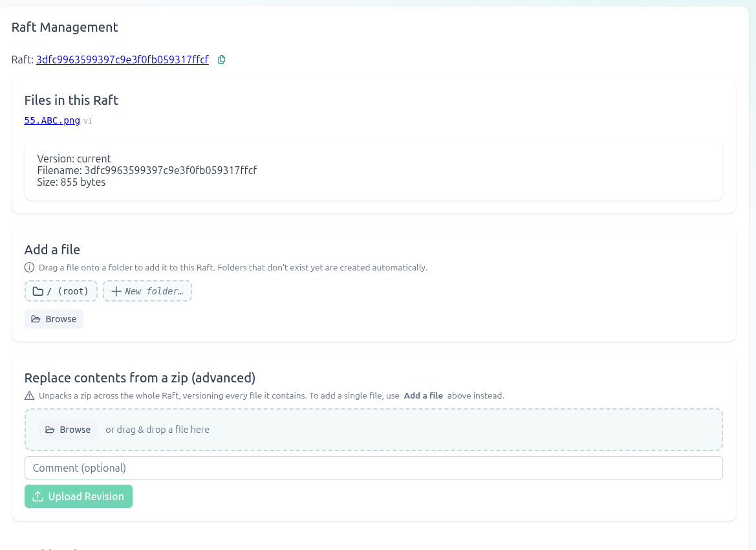Click the Upload Revision button
The image size is (756, 550).
[79, 496]
